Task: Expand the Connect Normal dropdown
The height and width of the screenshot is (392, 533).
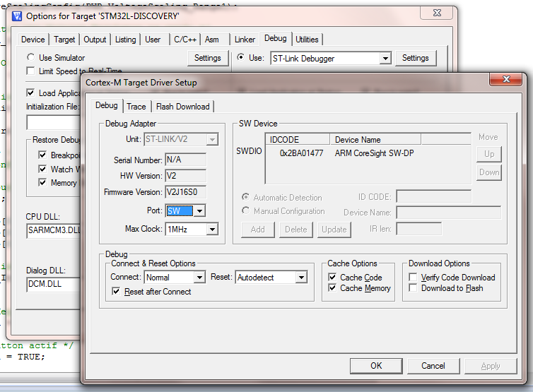Action: [x=200, y=278]
